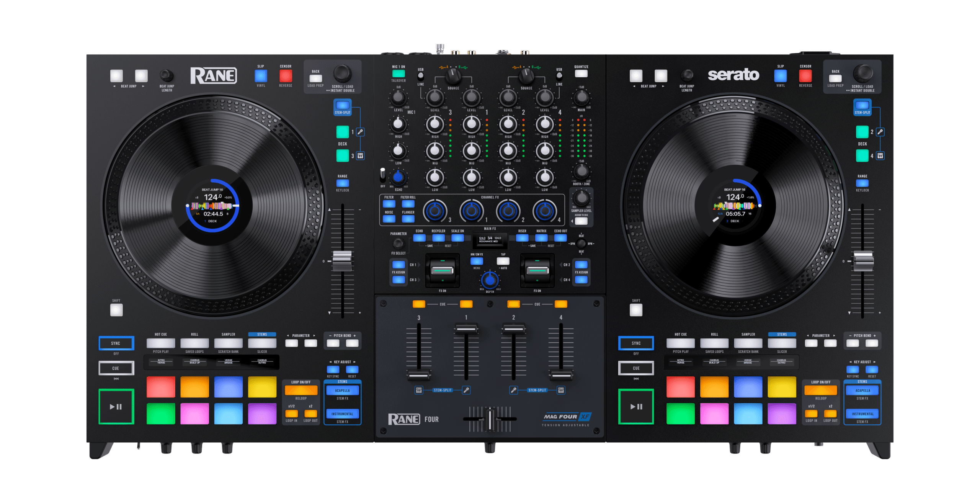This screenshot has height=499, width=980.
Task: Tap the instrumental icon beside left deck 3
Action: [x=360, y=155]
